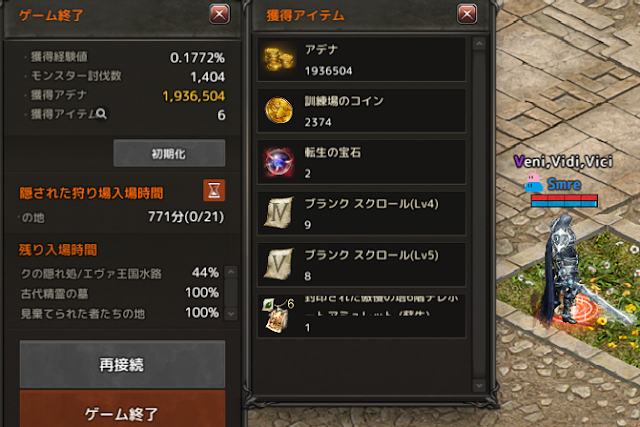Image resolution: width=640 pixels, height=427 pixels.
Task: Click the orange ゲーム終了 button
Action: [122, 410]
